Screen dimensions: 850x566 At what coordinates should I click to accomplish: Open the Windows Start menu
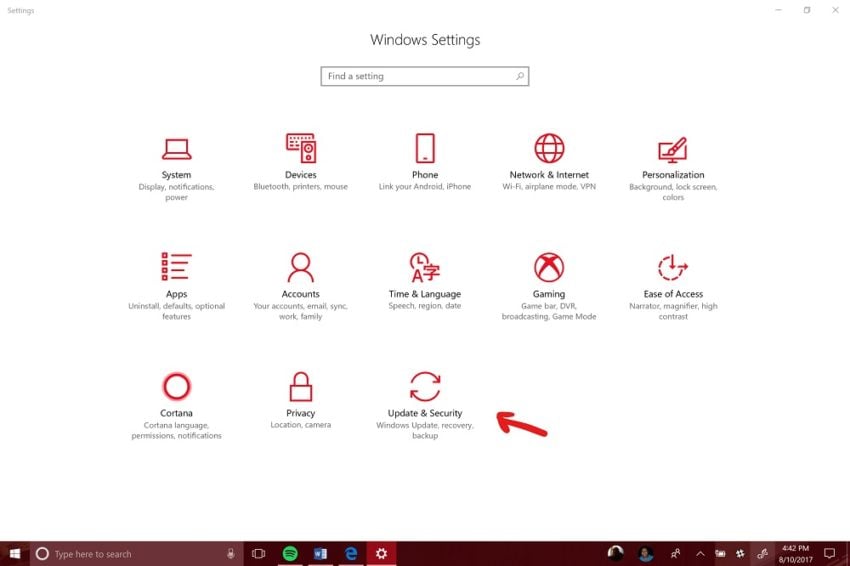click(x=15, y=554)
